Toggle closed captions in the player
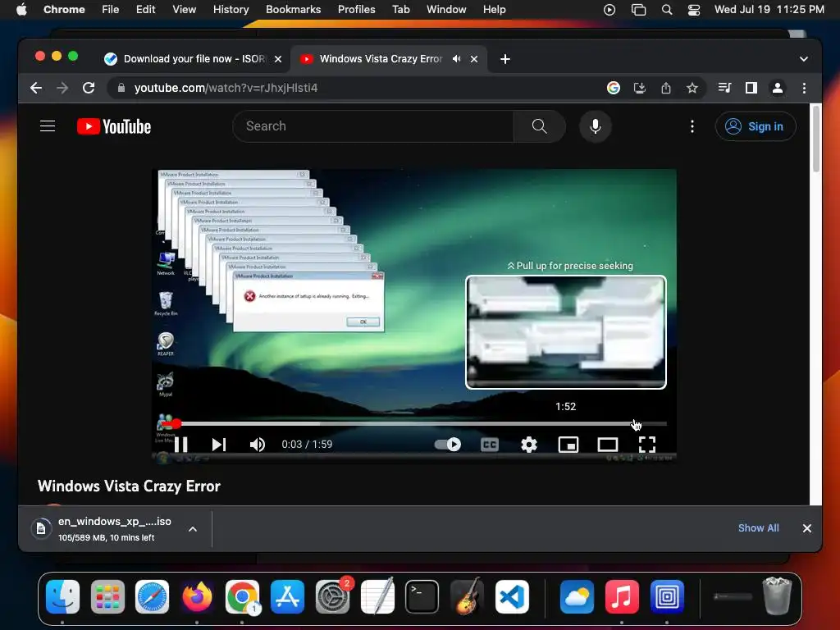Viewport: 840px width, 630px height. click(490, 444)
